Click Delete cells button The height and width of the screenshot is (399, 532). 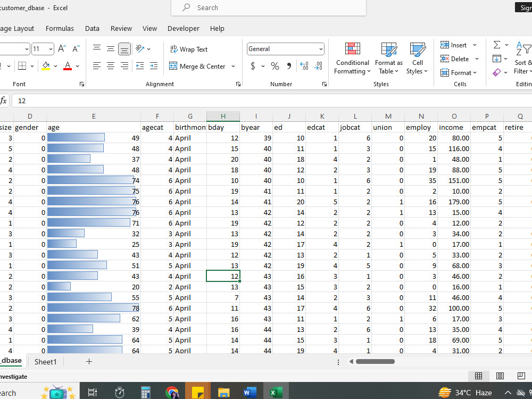point(455,59)
